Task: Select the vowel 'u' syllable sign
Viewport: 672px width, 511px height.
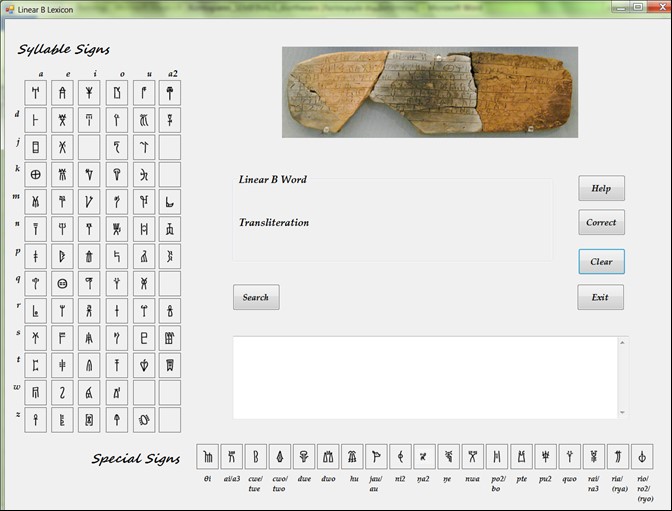Action: (x=144, y=93)
